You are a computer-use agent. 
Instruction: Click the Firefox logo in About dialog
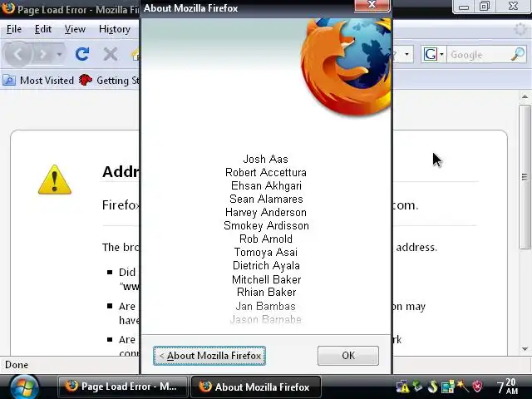pyautogui.click(x=346, y=66)
